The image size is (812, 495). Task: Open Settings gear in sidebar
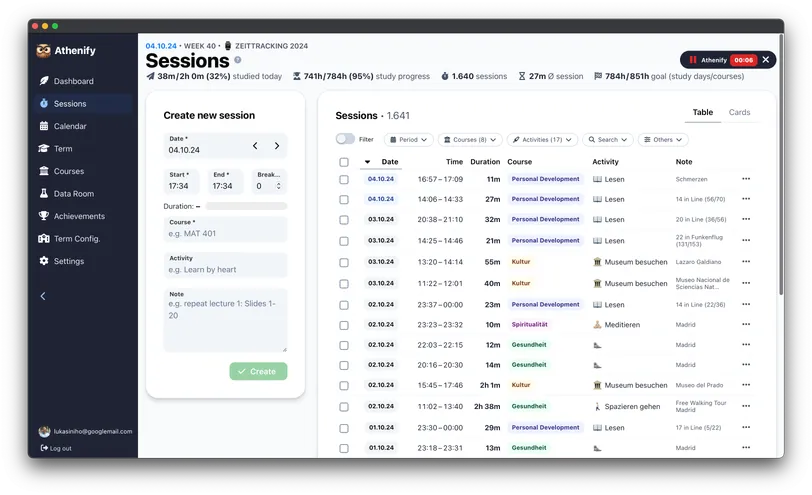pyautogui.click(x=68, y=261)
